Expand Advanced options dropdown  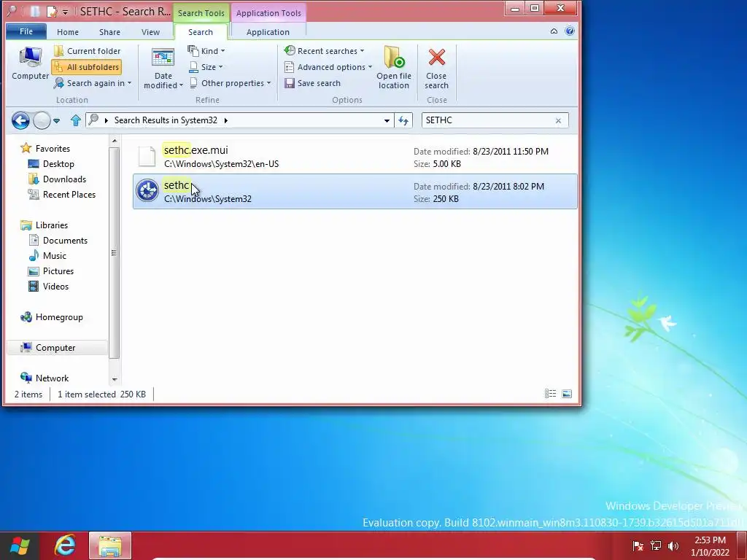pyautogui.click(x=328, y=67)
